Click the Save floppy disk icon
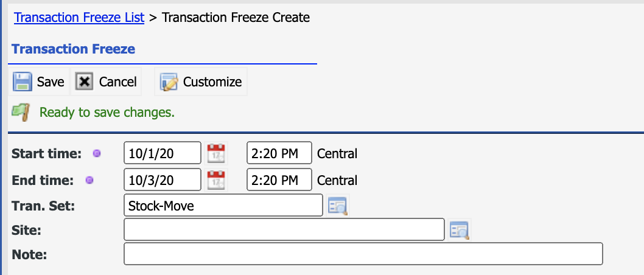This screenshot has height=275, width=644. click(22, 82)
